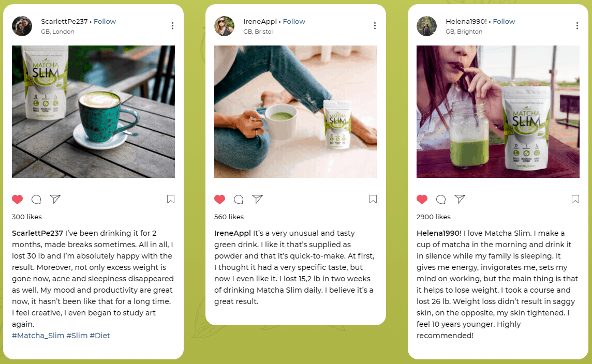This screenshot has width=592, height=364.
Task: Click share arrow on IreneAppl's post
Action: coord(258,199)
